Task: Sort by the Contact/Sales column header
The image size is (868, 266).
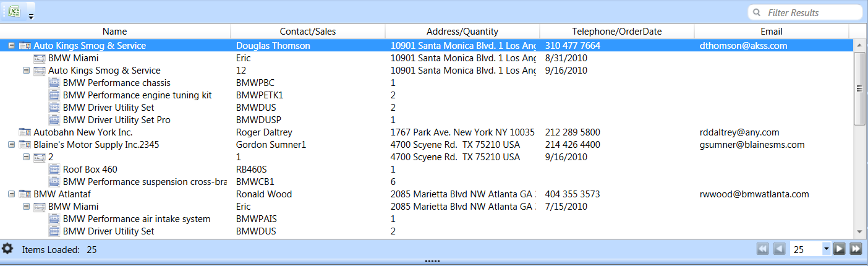Action: [x=308, y=32]
